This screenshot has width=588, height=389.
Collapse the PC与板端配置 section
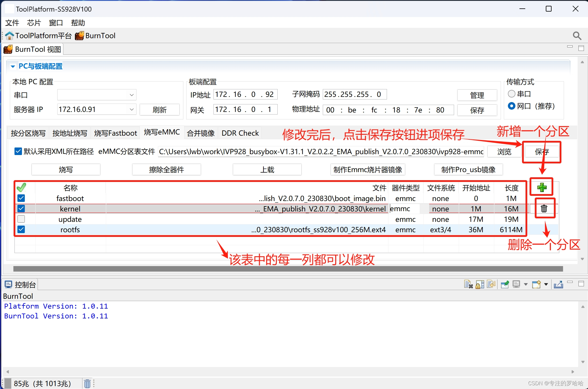point(13,67)
